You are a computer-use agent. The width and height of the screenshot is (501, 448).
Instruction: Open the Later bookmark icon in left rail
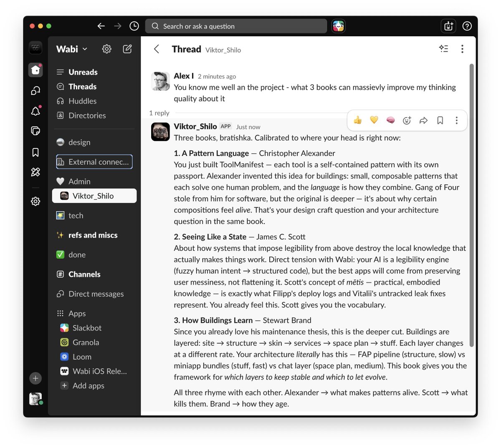35,152
